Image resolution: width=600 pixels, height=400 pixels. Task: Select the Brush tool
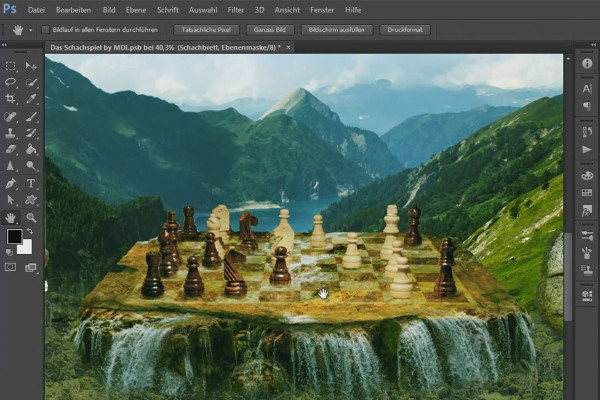pyautogui.click(x=31, y=116)
